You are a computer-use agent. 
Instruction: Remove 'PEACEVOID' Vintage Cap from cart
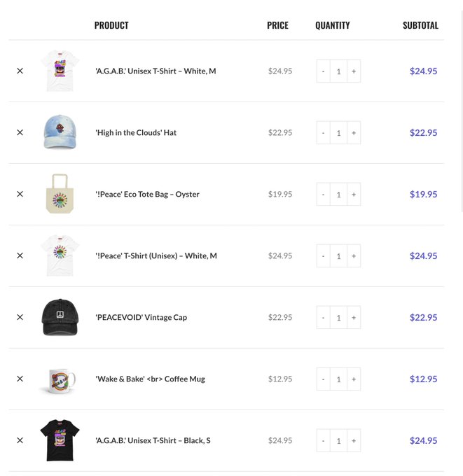(20, 317)
